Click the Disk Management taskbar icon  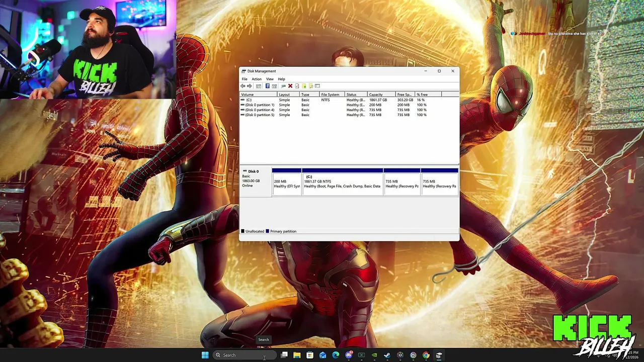[439, 355]
